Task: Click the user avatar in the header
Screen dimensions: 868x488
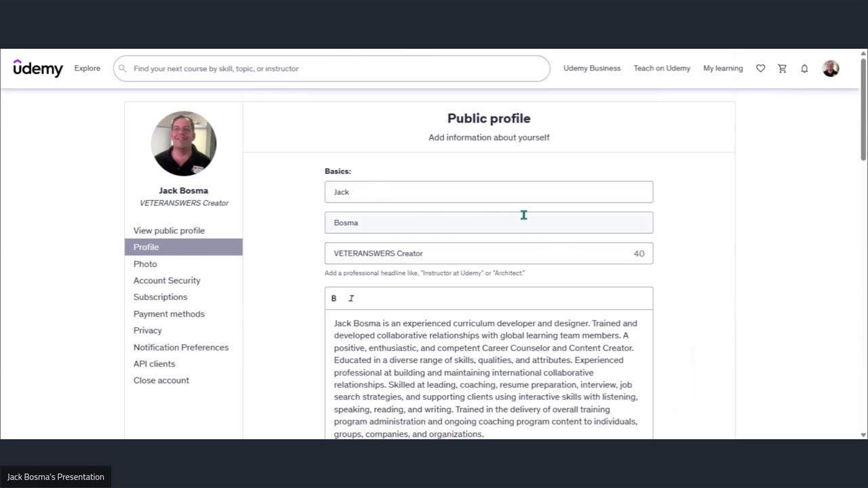Action: (831, 68)
